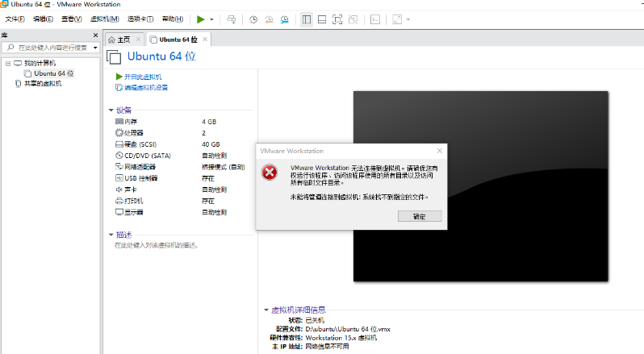Open the 选项卡(T) menu
Image resolution: width=644 pixels, height=354 pixels.
point(140,19)
